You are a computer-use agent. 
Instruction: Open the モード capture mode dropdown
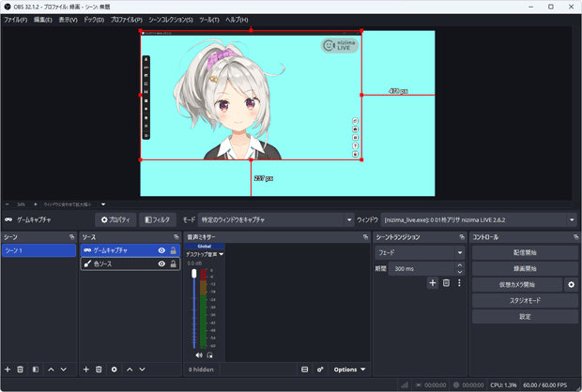pyautogui.click(x=275, y=220)
